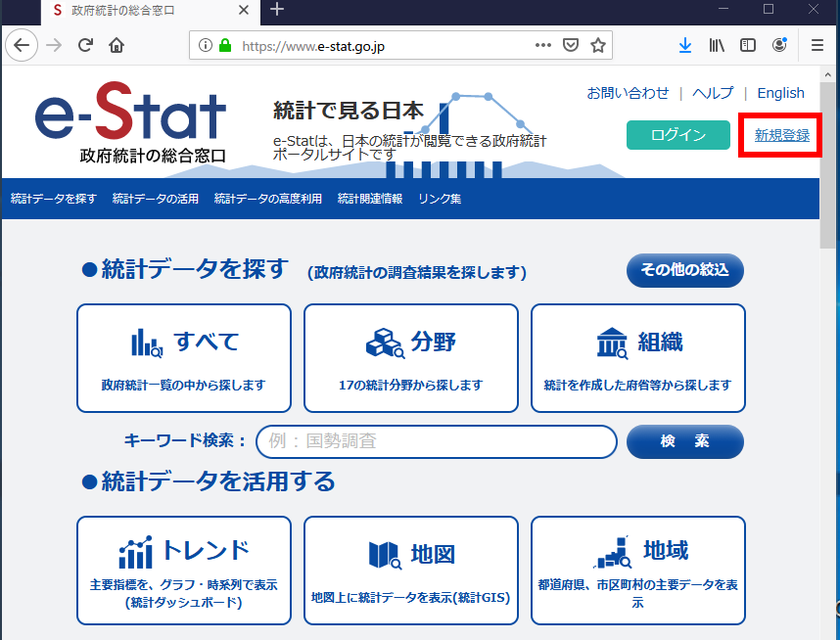Image resolution: width=840 pixels, height=640 pixels.
Task: Open the トレンド dashboard card
Action: [x=184, y=571]
